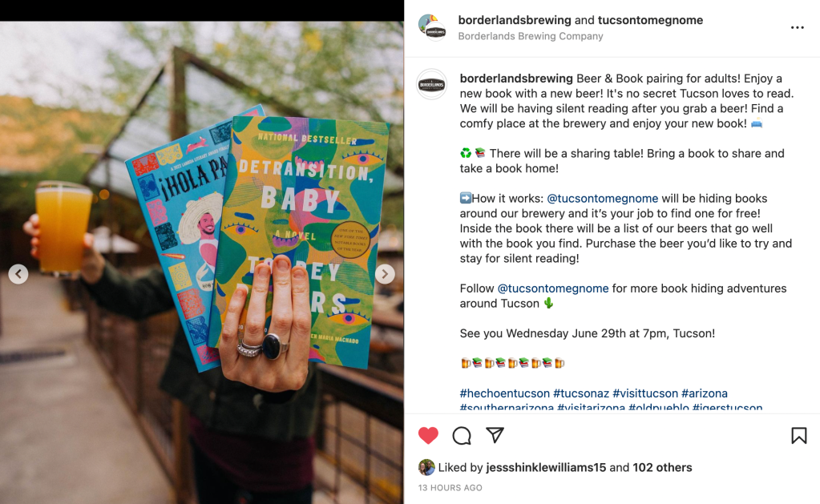Open borderlandsbrewing username in the header
The height and width of the screenshot is (504, 820).
coord(515,20)
